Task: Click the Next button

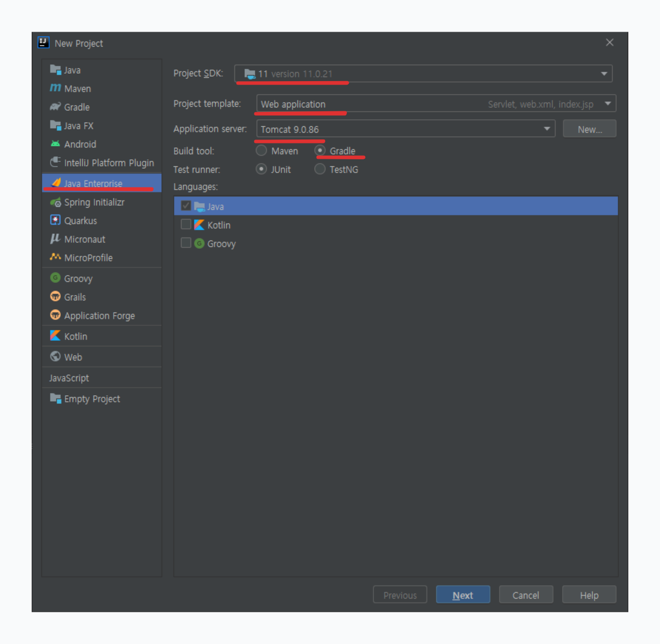Action: coord(463,595)
